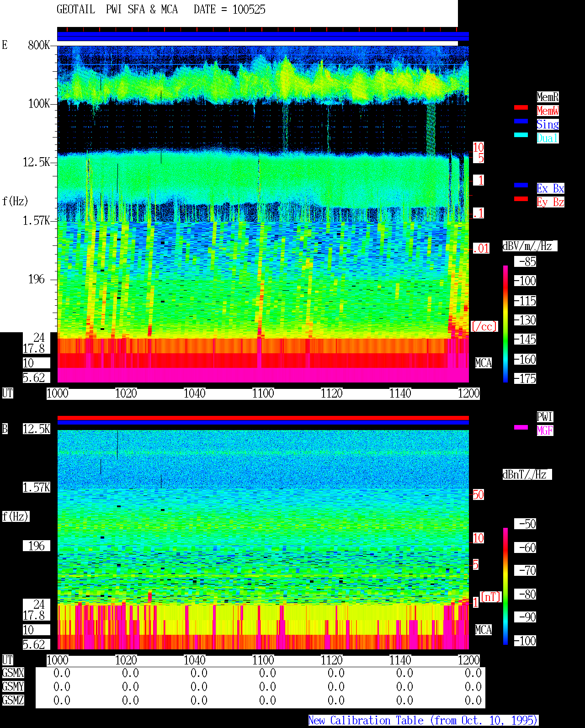This screenshot has width=585, height=728.
Task: Click the blue mode bar above E spectrogram
Action: [x=263, y=37]
